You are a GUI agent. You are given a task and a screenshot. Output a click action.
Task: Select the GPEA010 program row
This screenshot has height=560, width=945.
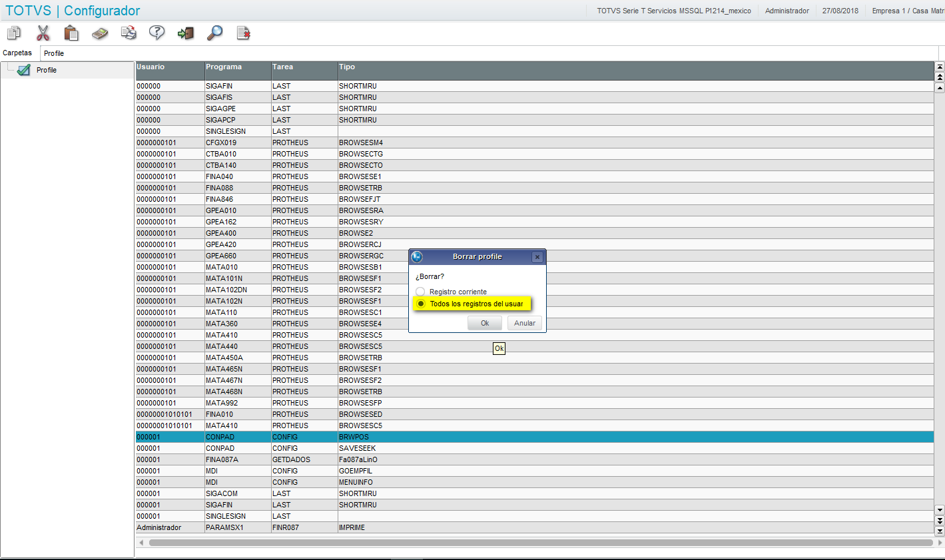point(535,210)
